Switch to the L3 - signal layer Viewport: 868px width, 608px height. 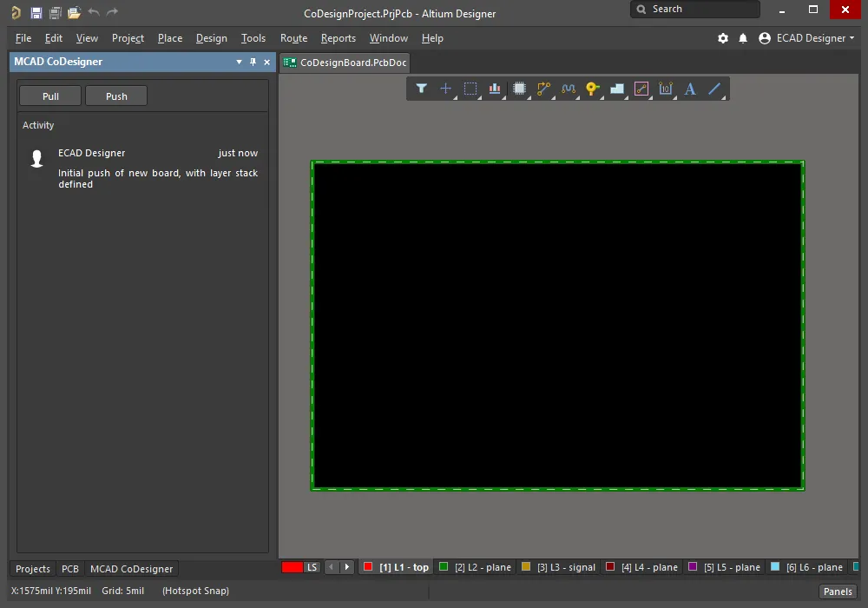[558, 567]
